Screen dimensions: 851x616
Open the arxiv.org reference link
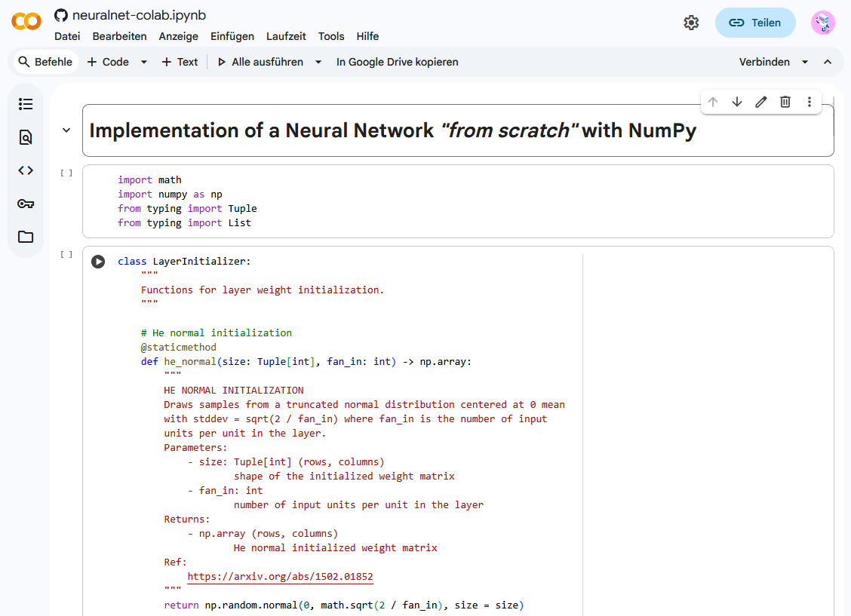tap(280, 577)
